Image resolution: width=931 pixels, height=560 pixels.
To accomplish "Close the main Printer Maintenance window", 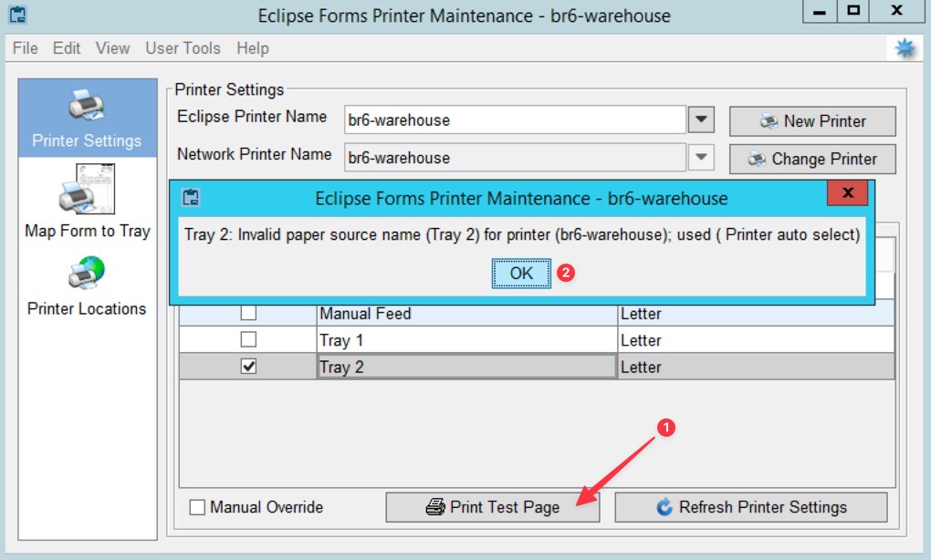I will (896, 11).
